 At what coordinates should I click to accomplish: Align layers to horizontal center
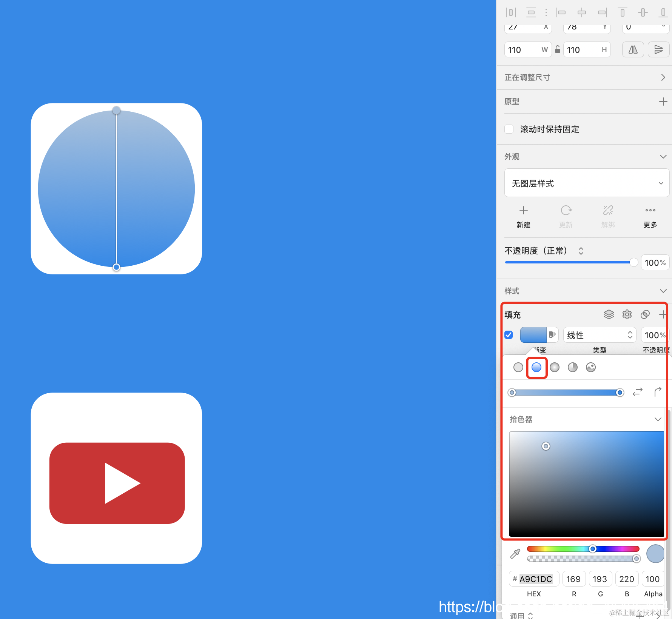[582, 12]
